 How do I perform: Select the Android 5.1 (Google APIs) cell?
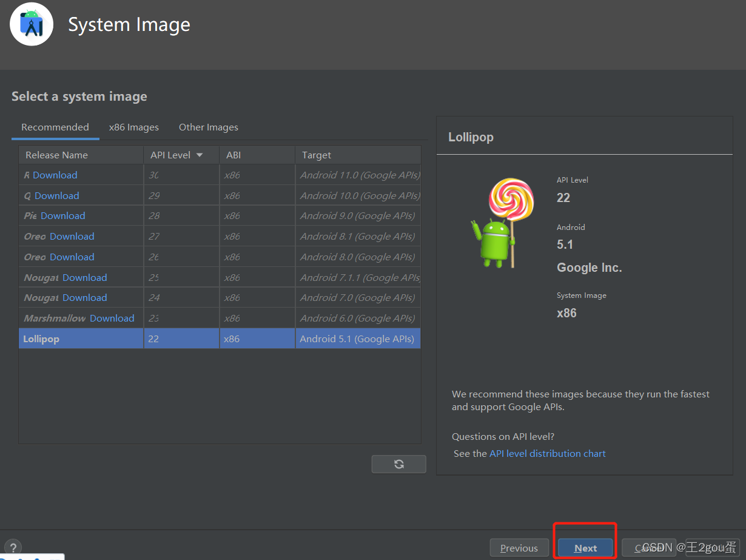(x=358, y=339)
